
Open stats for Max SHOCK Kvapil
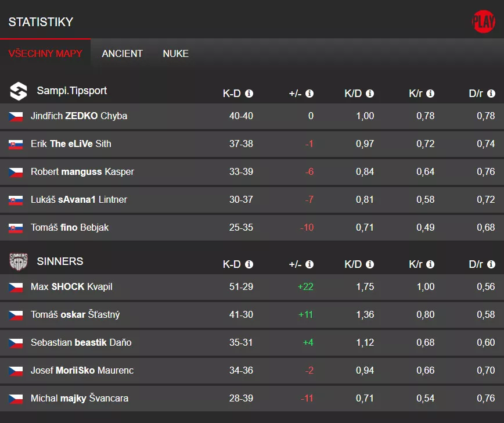[x=71, y=286]
